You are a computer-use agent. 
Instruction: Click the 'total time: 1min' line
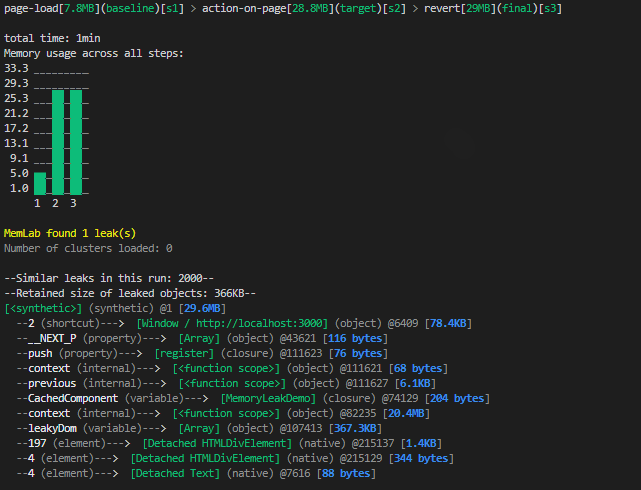52,38
